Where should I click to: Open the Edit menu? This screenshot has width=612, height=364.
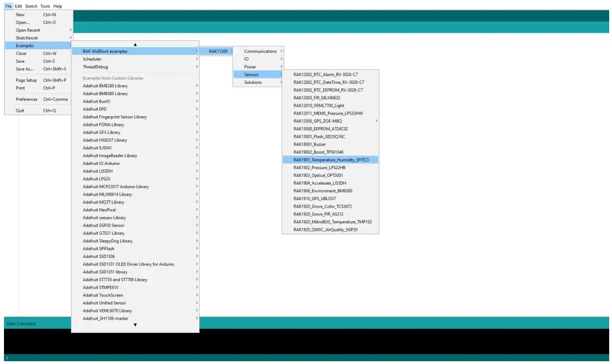(18, 6)
